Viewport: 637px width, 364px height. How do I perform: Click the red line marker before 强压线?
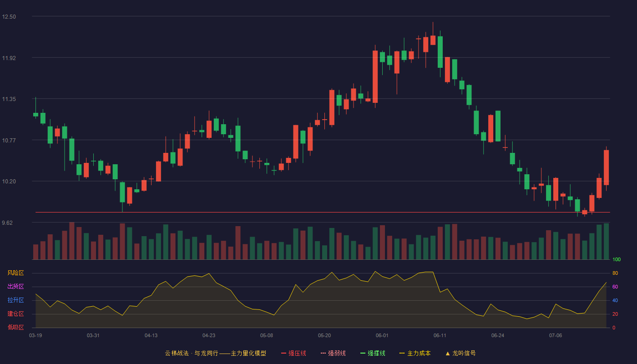click(x=284, y=353)
